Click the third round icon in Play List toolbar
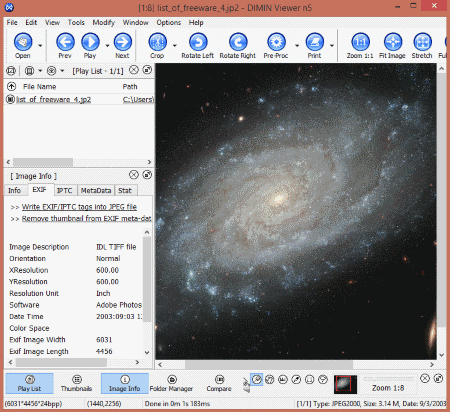 (51, 71)
